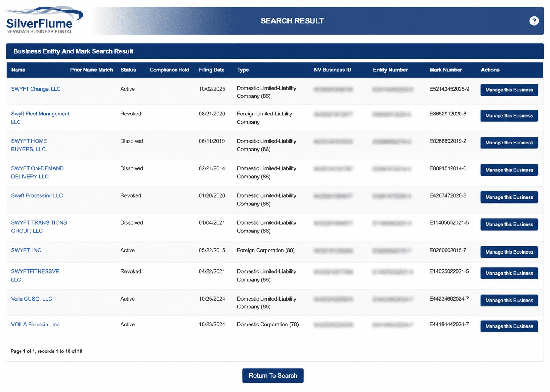The height and width of the screenshot is (392, 550).
Task: Open SWYFT Change, LLC entity link
Action: point(36,89)
